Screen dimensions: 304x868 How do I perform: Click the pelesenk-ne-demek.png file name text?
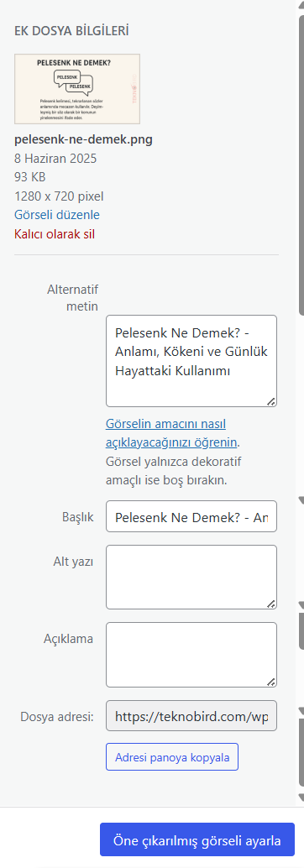click(84, 139)
